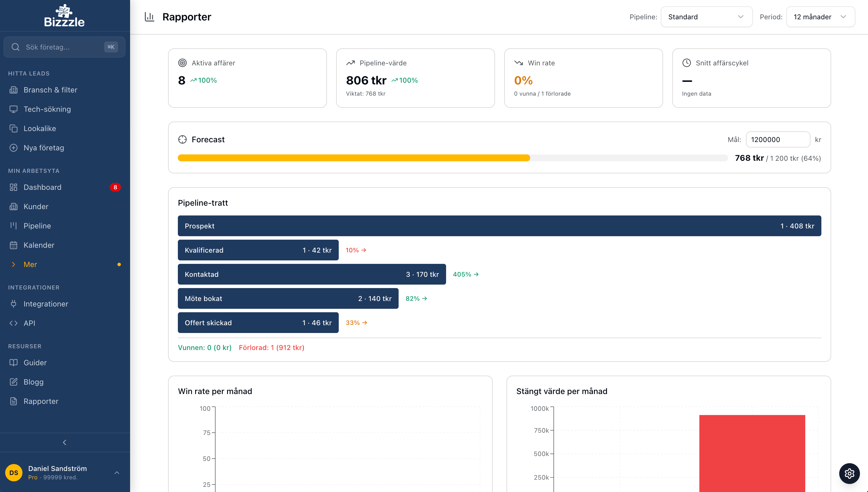Expand Daniel Sandström account menu chevron
868x492 pixels.
click(117, 472)
